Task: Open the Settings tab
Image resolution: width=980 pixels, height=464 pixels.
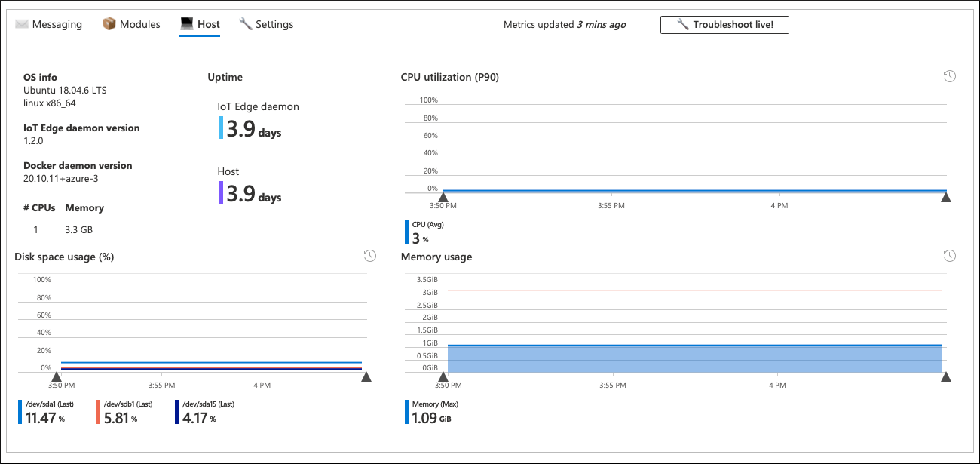Action: (x=274, y=24)
